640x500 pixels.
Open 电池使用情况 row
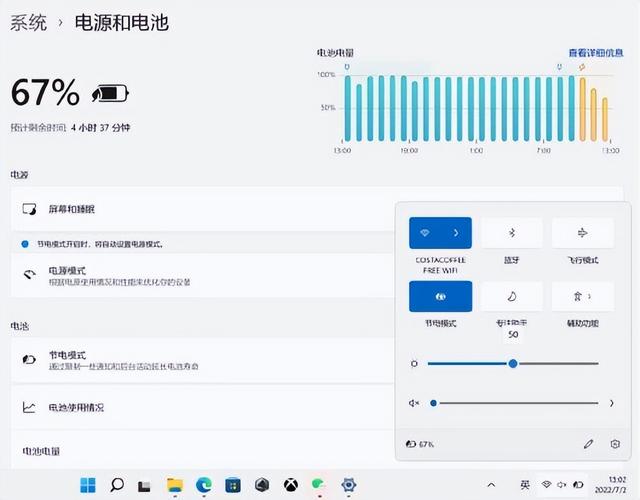[x=203, y=407]
